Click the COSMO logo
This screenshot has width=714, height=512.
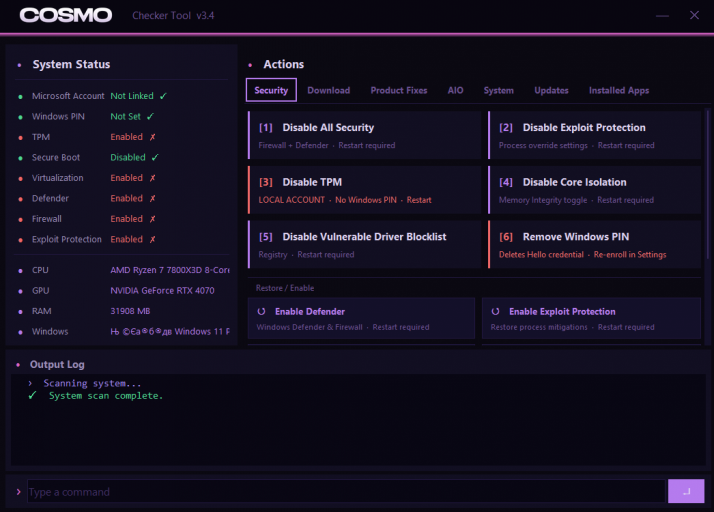click(66, 15)
